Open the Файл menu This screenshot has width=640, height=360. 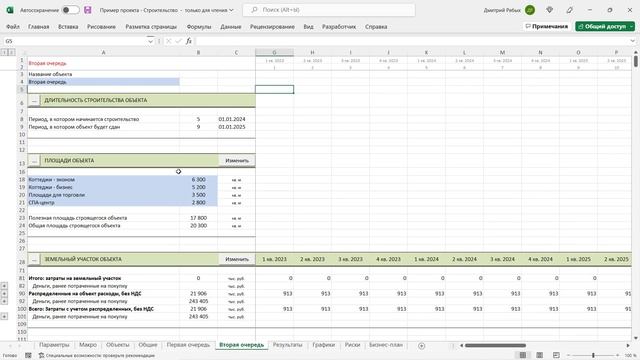tap(13, 27)
